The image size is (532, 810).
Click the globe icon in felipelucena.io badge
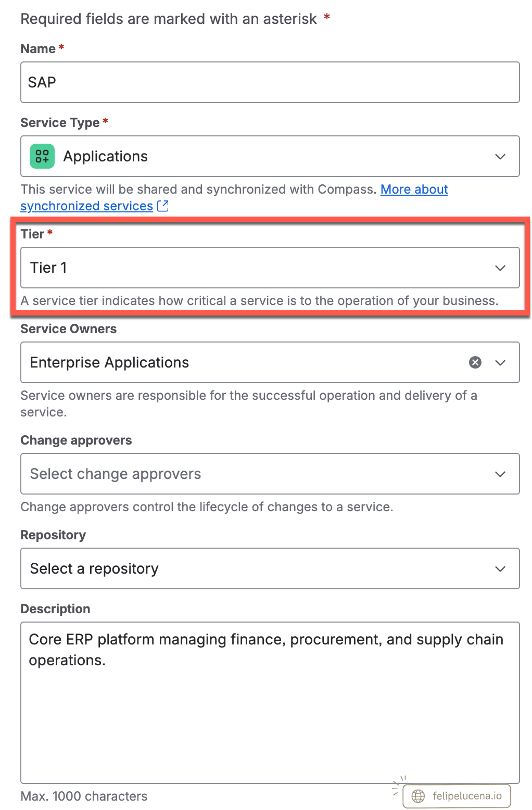click(418, 796)
